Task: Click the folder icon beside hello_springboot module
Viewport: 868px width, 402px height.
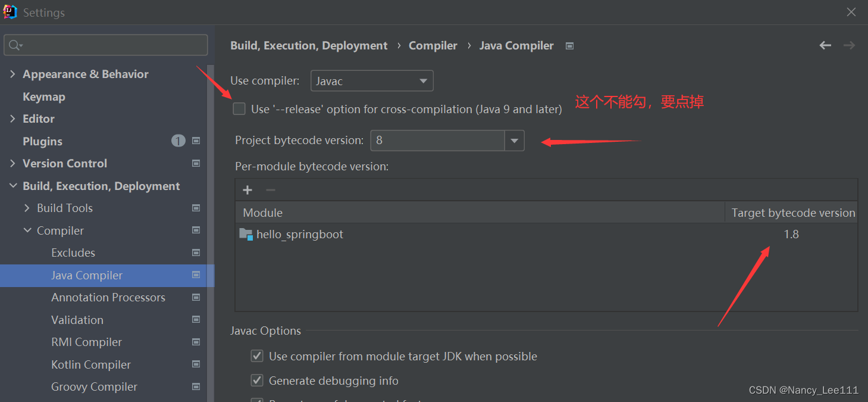Action: pos(246,233)
